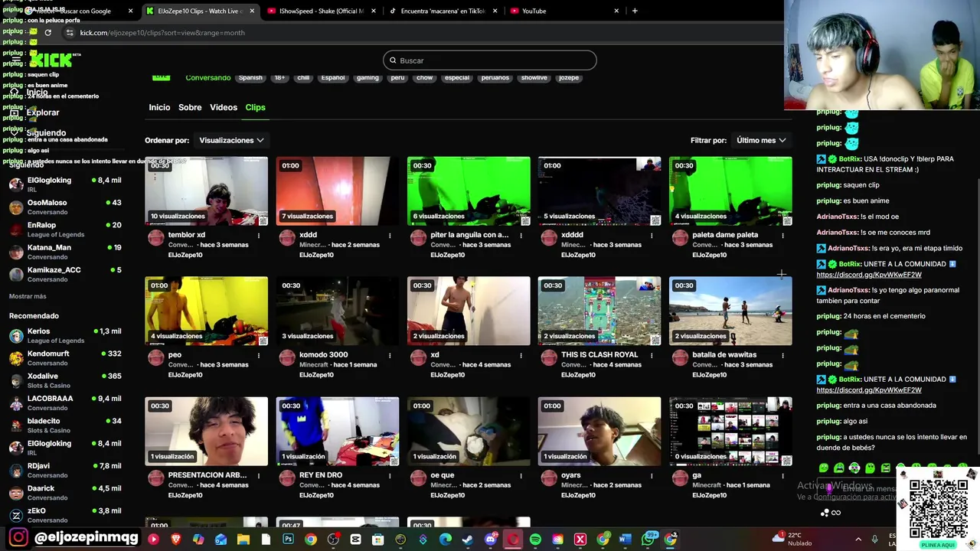Image resolution: width=980 pixels, height=551 pixels.
Task: Open Xodalive recommended channel
Action: tap(65, 380)
